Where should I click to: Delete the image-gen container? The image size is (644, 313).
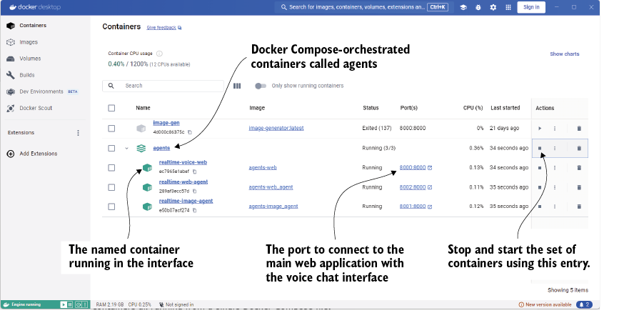tap(579, 129)
